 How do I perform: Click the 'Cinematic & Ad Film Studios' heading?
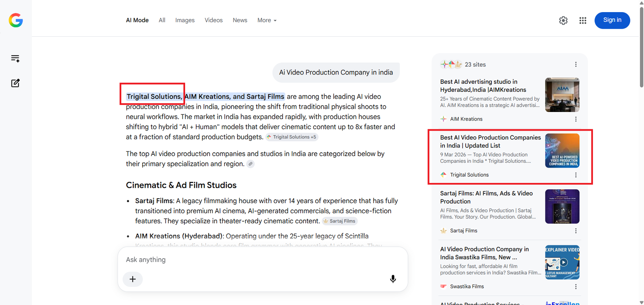coord(181,185)
